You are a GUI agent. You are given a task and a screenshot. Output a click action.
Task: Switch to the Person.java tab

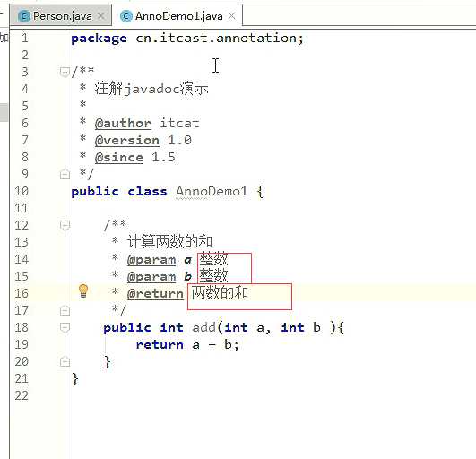coord(61,16)
